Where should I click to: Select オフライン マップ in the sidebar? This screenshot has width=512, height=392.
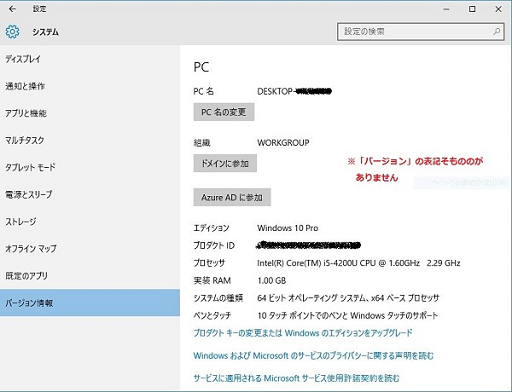coord(90,249)
